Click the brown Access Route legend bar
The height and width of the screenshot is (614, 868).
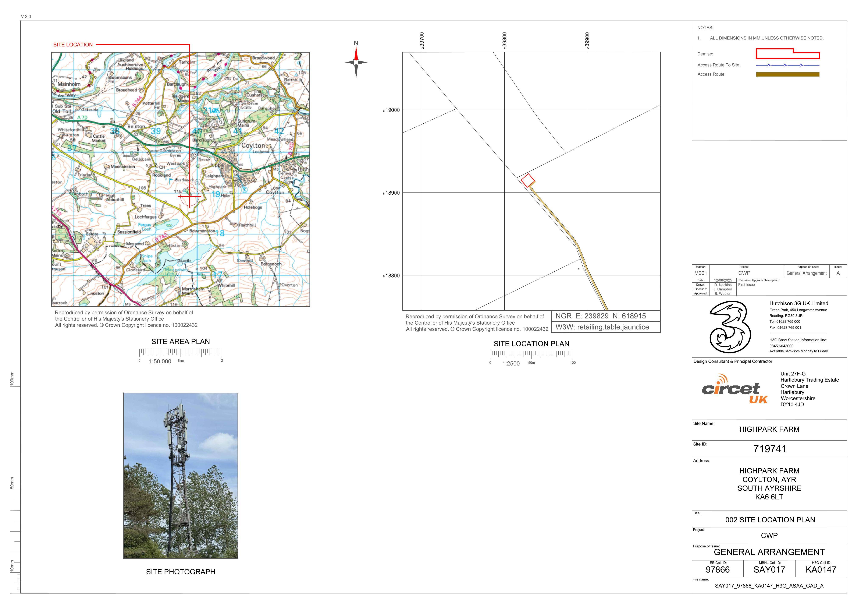coord(788,75)
